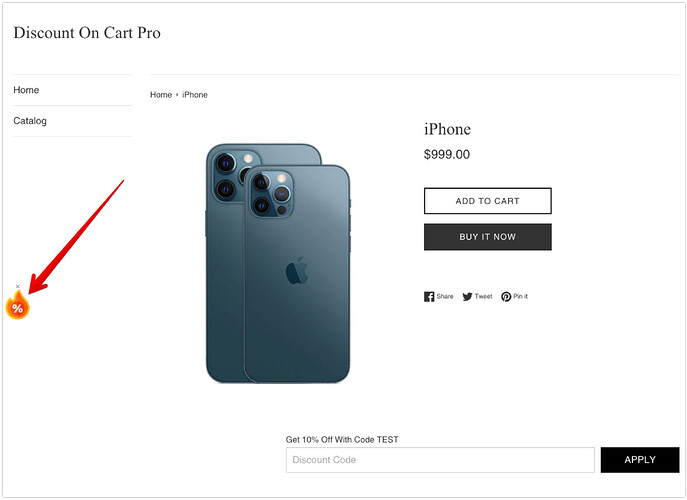
Task: Apply the discount code
Action: tap(639, 460)
